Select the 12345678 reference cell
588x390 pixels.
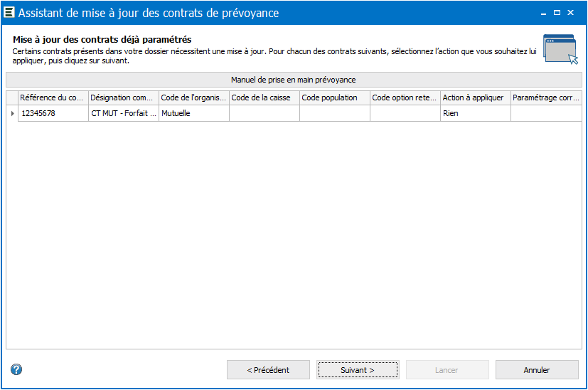[x=53, y=113]
